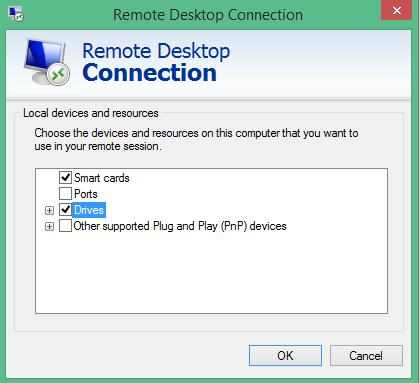Expand the Drives tree node
Image resolution: width=419 pixels, height=383 pixels.
49,210
